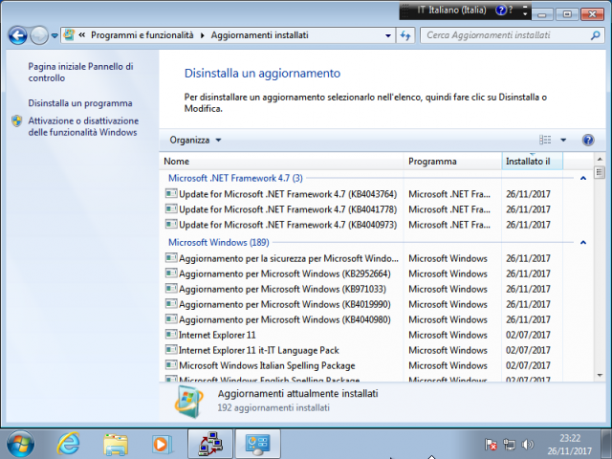612x459 pixels.
Task: Click the taskbar clock showing 23:22
Action: click(569, 445)
